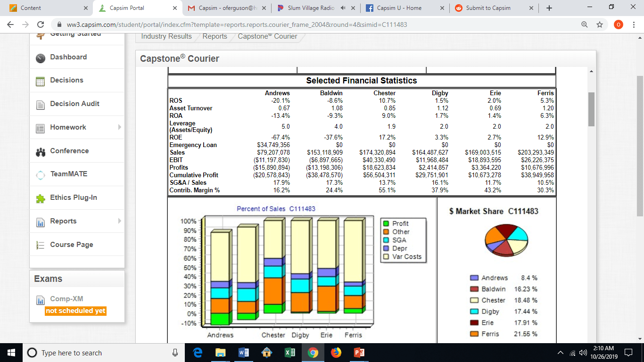
Task: Click the not scheduled yet badge
Action: 76,311
